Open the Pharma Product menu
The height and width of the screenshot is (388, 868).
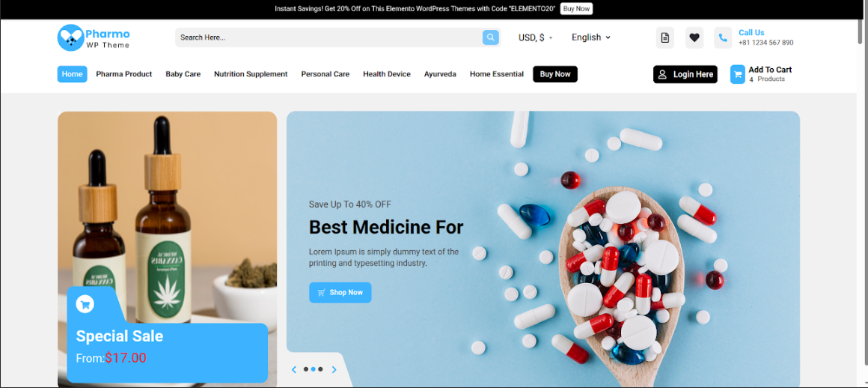point(124,74)
